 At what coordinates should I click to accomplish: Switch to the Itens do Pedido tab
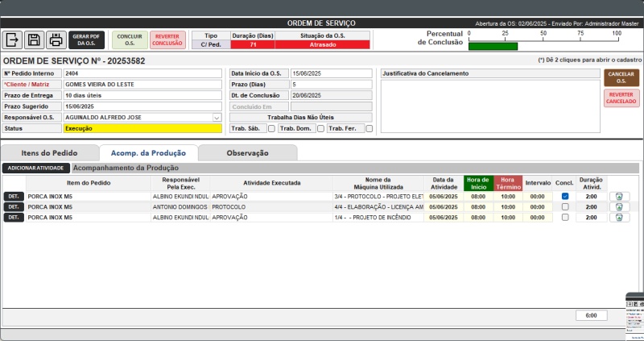(x=49, y=152)
